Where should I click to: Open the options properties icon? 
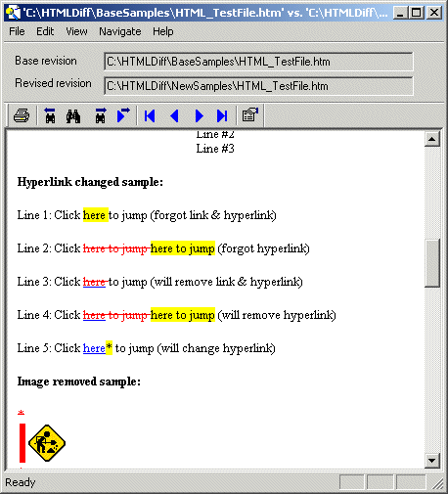click(x=250, y=115)
